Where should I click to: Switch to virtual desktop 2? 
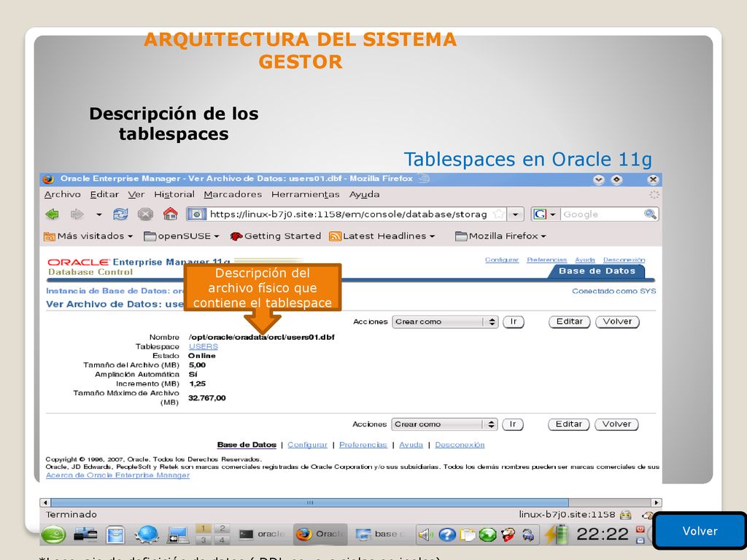(222, 529)
